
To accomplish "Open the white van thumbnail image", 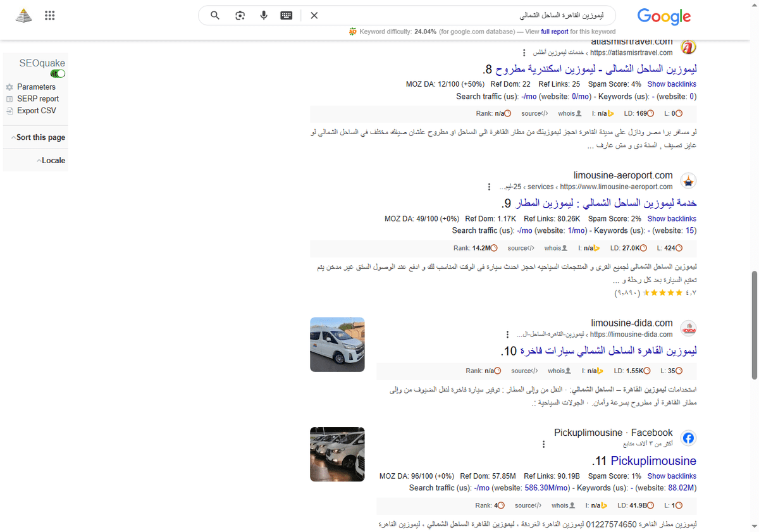I will [336, 344].
